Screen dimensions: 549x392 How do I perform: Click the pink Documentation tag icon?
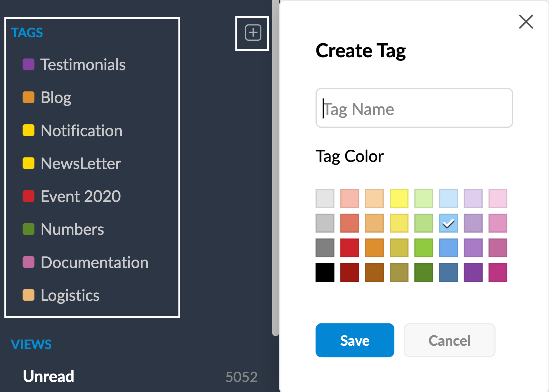tap(28, 262)
